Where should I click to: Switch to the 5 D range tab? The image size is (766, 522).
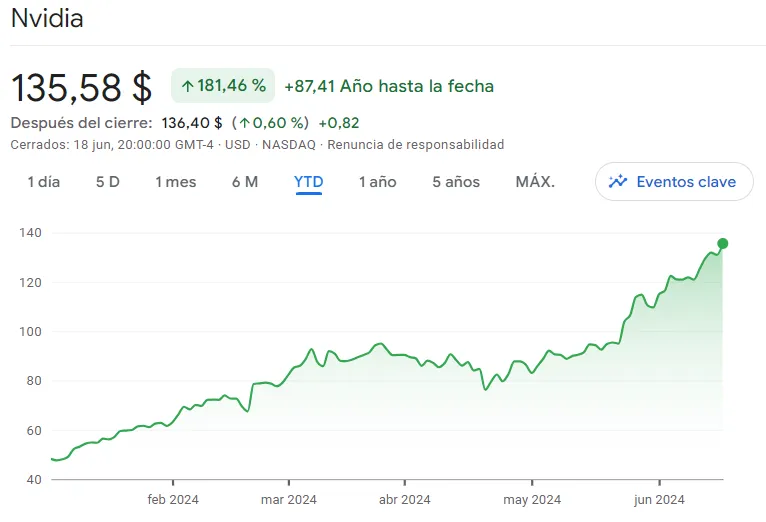pyautogui.click(x=108, y=182)
